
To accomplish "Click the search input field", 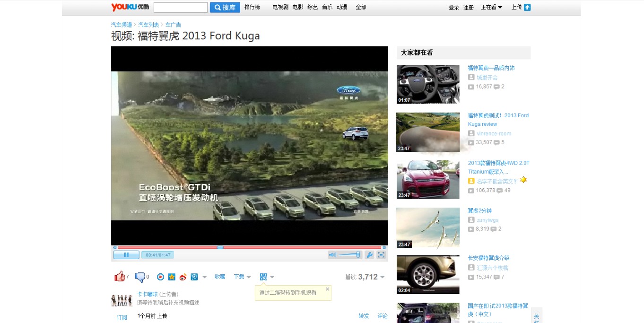I will (181, 7).
